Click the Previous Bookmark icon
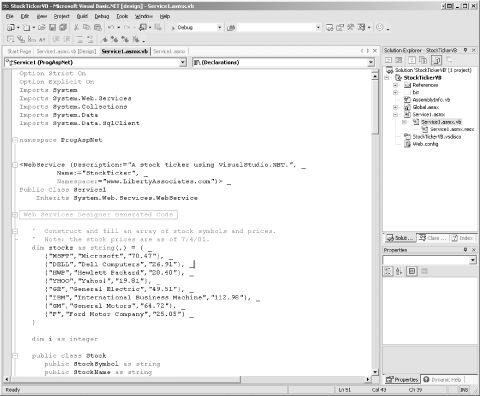 point(125,39)
